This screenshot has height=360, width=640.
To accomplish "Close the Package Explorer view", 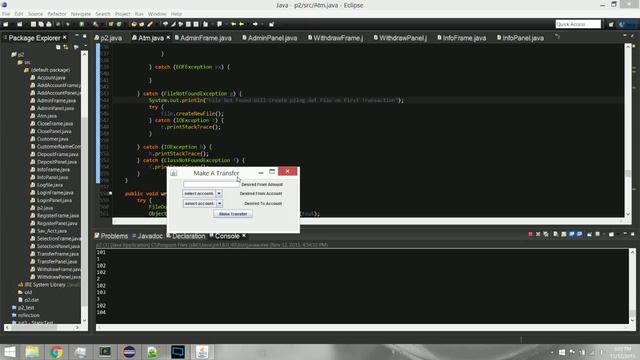I will [64, 38].
